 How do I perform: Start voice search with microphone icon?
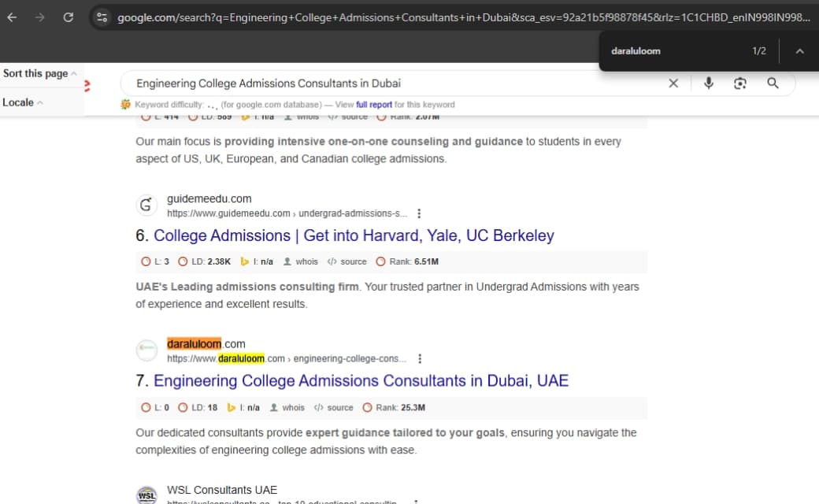point(709,83)
